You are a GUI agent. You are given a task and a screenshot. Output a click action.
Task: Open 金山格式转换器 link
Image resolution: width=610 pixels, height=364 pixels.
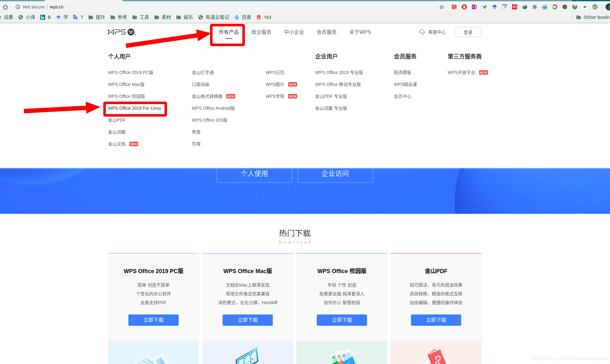click(x=207, y=96)
